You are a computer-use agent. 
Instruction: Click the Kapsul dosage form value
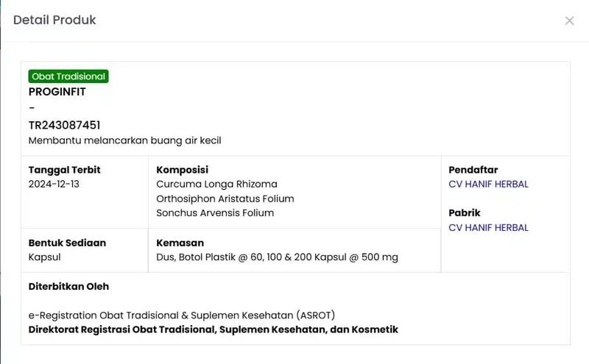coord(44,257)
